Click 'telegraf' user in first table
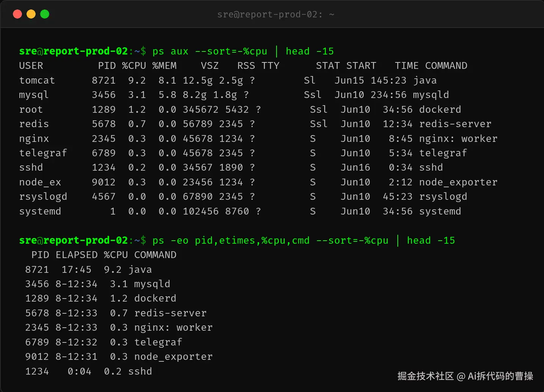Screen dimensions: 544x392 click(x=43, y=153)
